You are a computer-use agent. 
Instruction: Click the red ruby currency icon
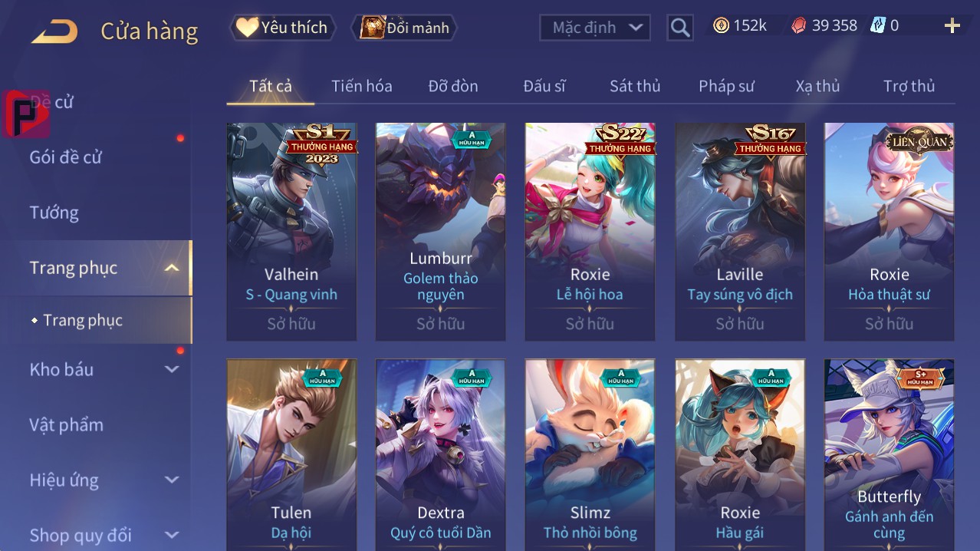click(x=799, y=25)
